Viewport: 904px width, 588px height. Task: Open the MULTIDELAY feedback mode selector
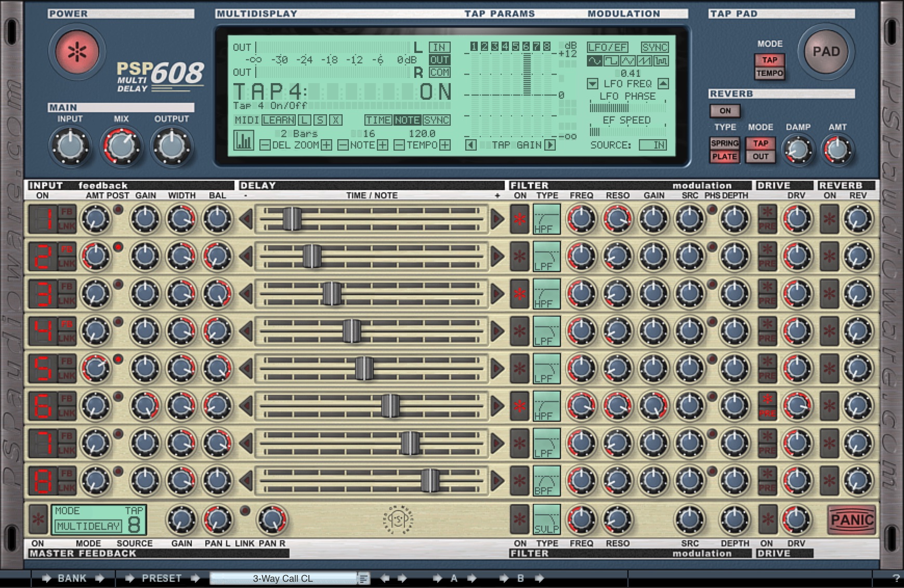(88, 526)
